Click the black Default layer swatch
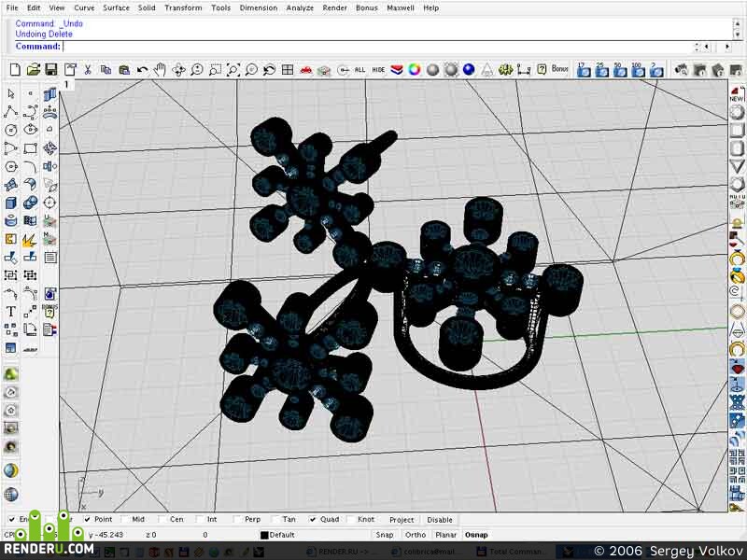The image size is (747, 560). click(264, 535)
